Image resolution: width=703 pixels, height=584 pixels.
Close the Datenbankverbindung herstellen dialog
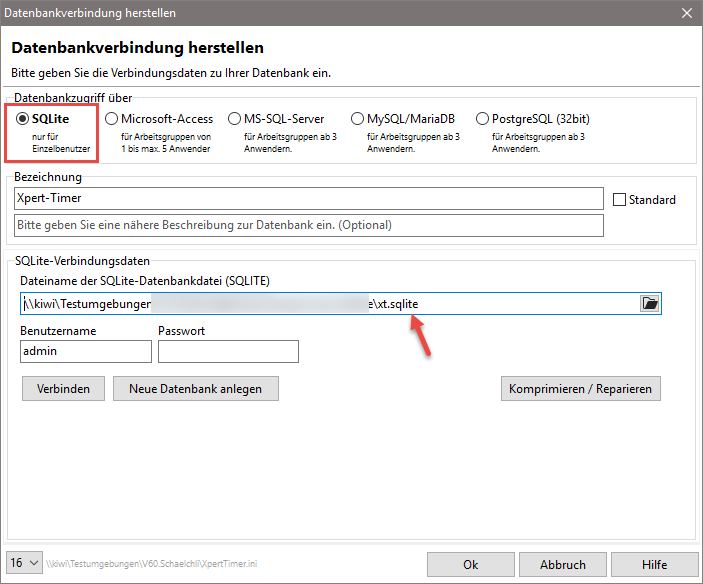(686, 13)
